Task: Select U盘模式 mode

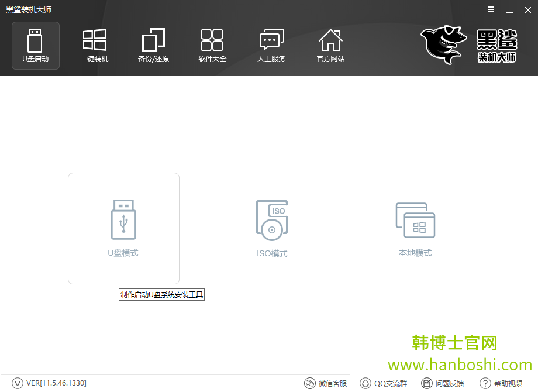Action: point(123,228)
